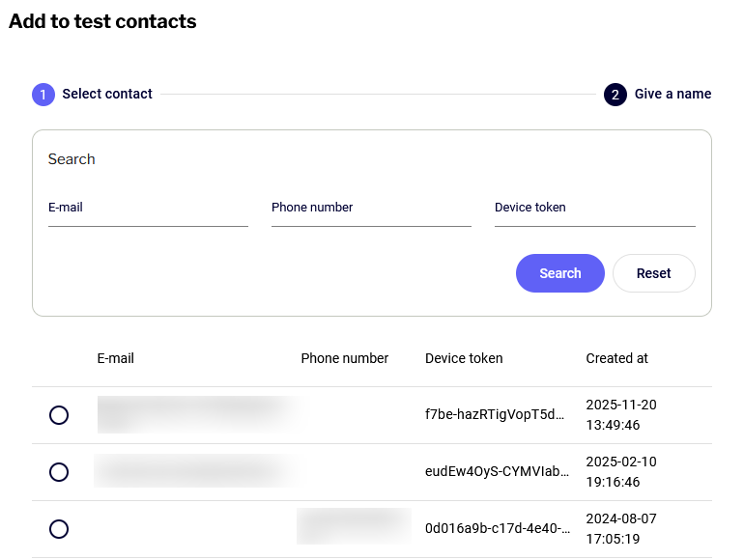The width and height of the screenshot is (744, 560).
Task: Click the 2025-11-20 13:49:46 created date
Action: coord(620,415)
